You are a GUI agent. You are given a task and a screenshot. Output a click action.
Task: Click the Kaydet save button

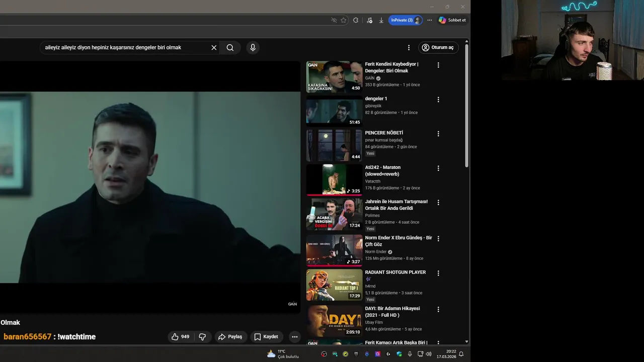(266, 337)
